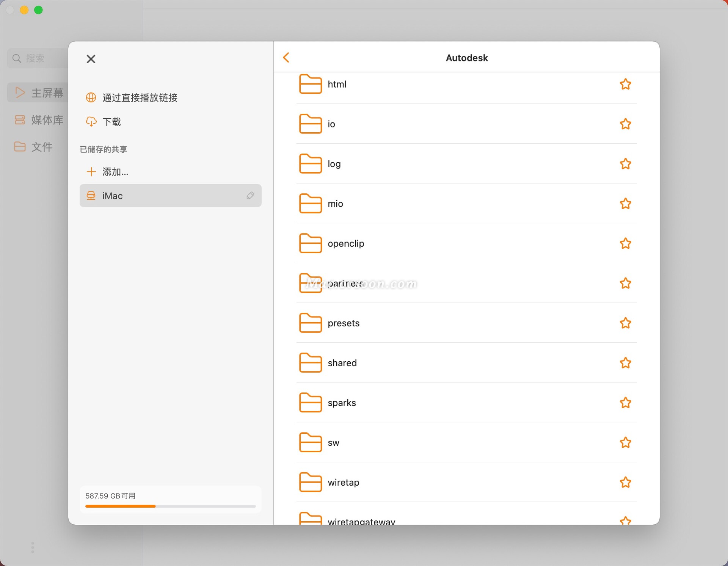Star the mio folder
The image size is (728, 566).
(626, 204)
